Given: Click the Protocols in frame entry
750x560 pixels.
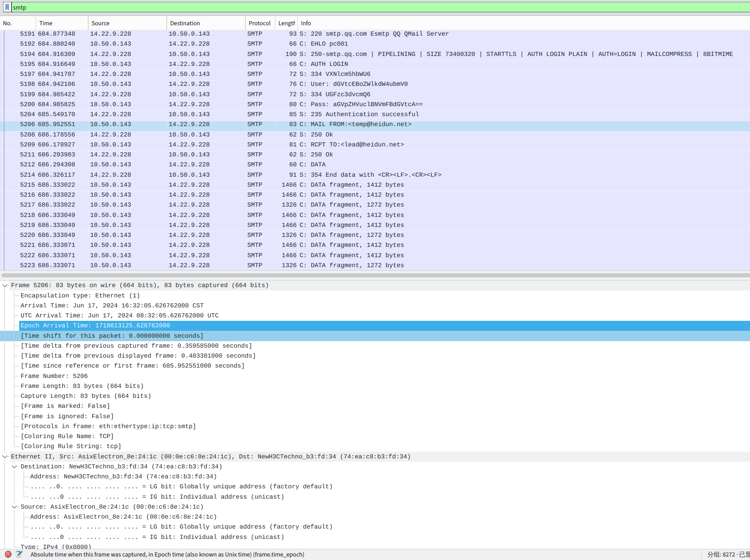Looking at the screenshot, I should (108, 426).
